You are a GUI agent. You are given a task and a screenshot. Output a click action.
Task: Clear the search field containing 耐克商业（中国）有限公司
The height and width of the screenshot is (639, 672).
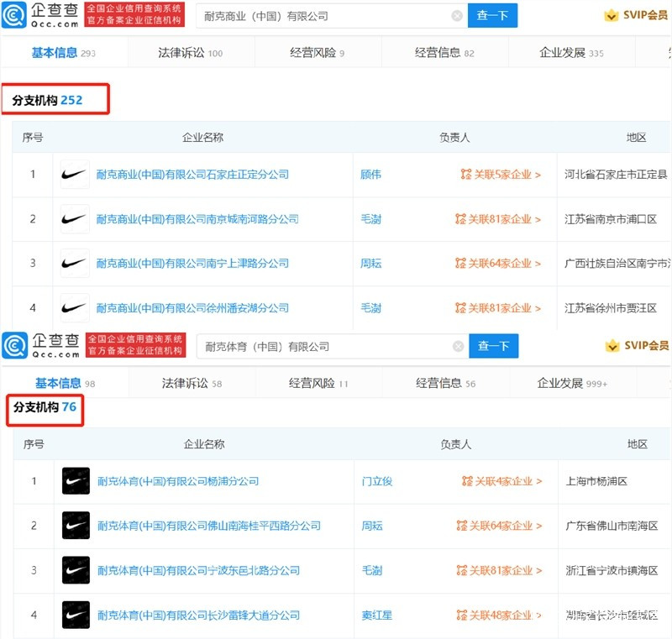[x=457, y=16]
